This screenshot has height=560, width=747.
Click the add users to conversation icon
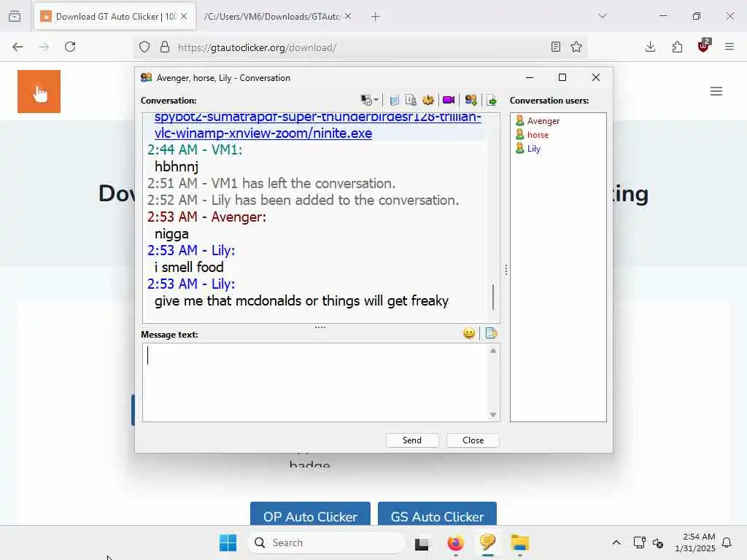pos(471,100)
